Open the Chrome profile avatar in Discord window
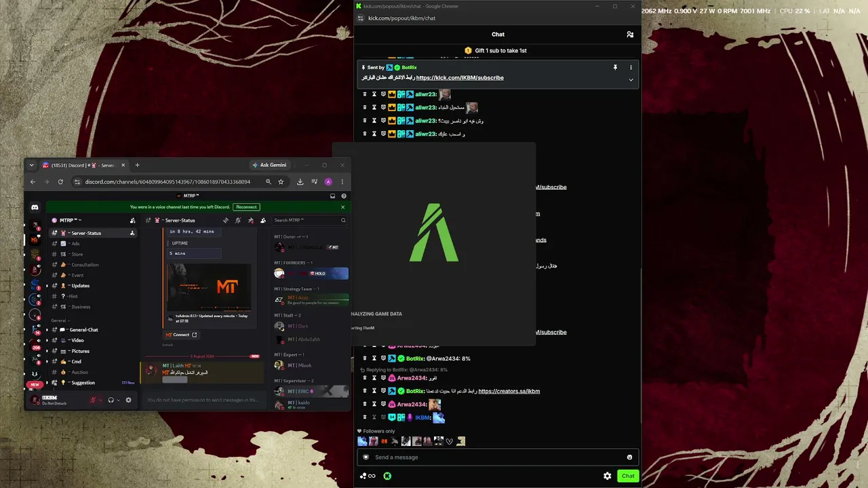Screen dimensions: 868x488 pos(328,182)
